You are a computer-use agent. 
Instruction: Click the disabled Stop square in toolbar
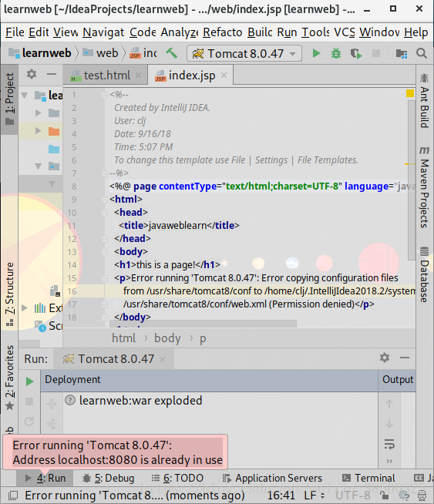[x=376, y=53]
